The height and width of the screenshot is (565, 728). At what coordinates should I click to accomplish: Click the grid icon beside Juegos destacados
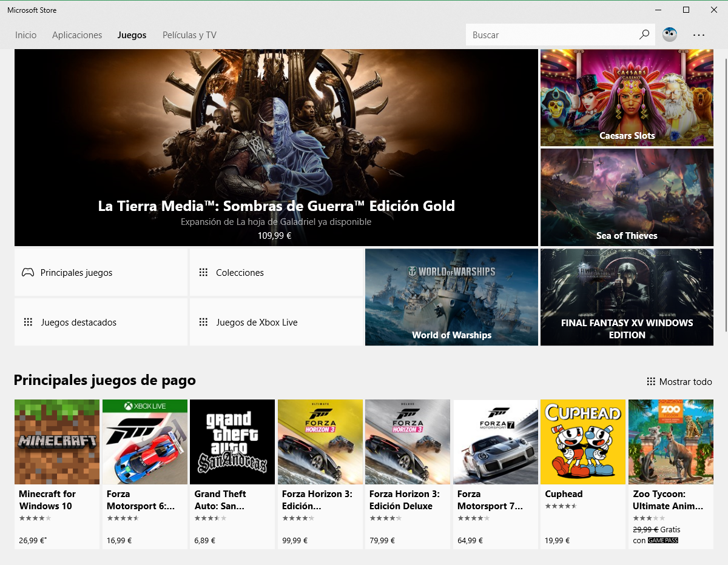(x=28, y=322)
